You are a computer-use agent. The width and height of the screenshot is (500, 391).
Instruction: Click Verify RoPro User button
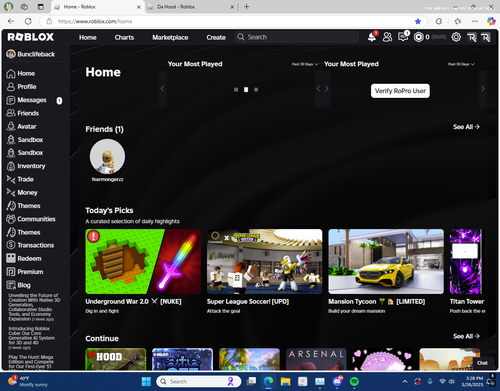click(400, 91)
